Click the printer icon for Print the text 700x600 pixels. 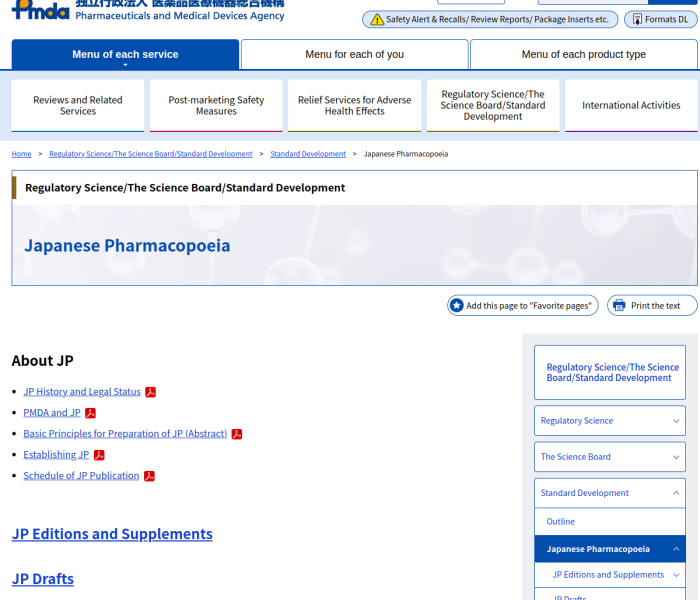[619, 306]
